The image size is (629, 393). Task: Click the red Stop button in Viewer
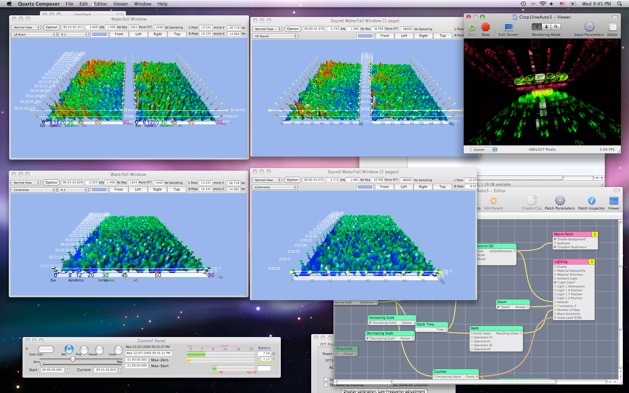pos(485,27)
